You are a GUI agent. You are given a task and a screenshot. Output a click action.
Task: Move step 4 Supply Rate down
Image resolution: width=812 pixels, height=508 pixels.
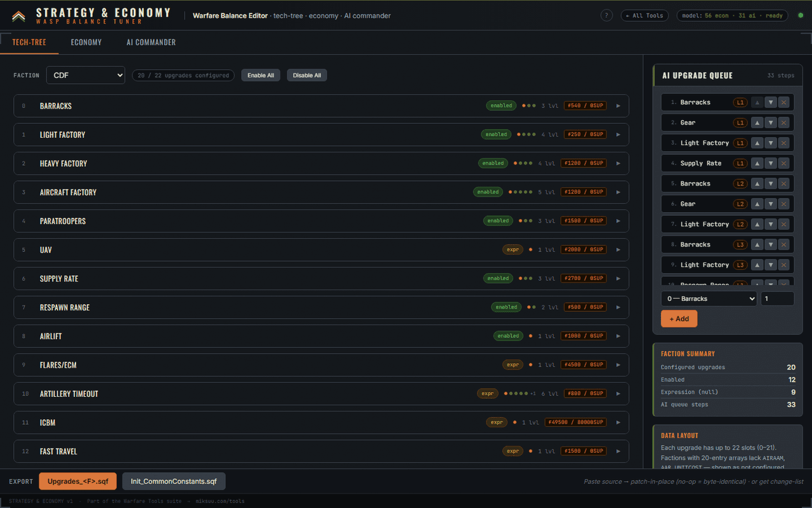[770, 163]
